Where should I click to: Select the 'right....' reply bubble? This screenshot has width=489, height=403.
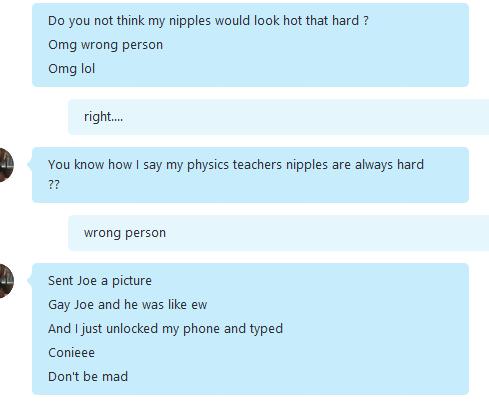(x=278, y=117)
